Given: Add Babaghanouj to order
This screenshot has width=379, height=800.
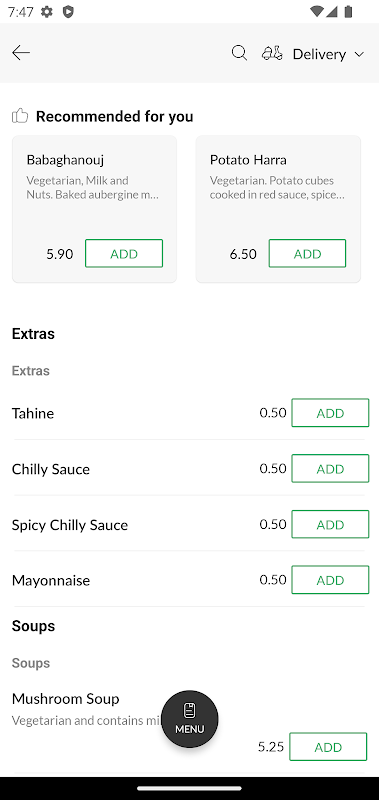Looking at the screenshot, I should tap(124, 254).
